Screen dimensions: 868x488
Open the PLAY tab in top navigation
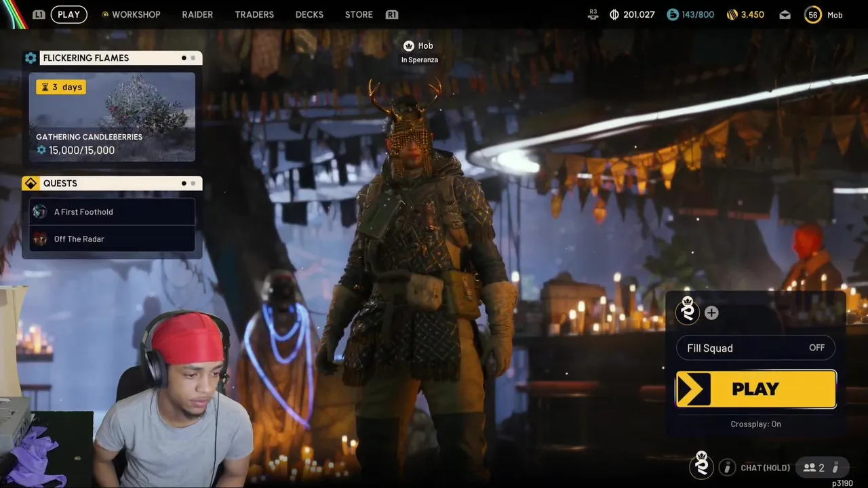[x=68, y=14]
